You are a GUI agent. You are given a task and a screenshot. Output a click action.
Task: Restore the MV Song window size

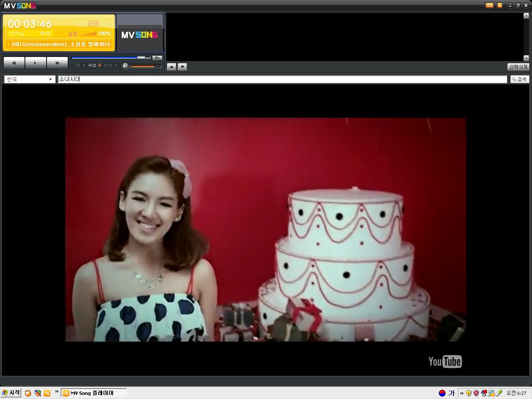coord(518,5)
